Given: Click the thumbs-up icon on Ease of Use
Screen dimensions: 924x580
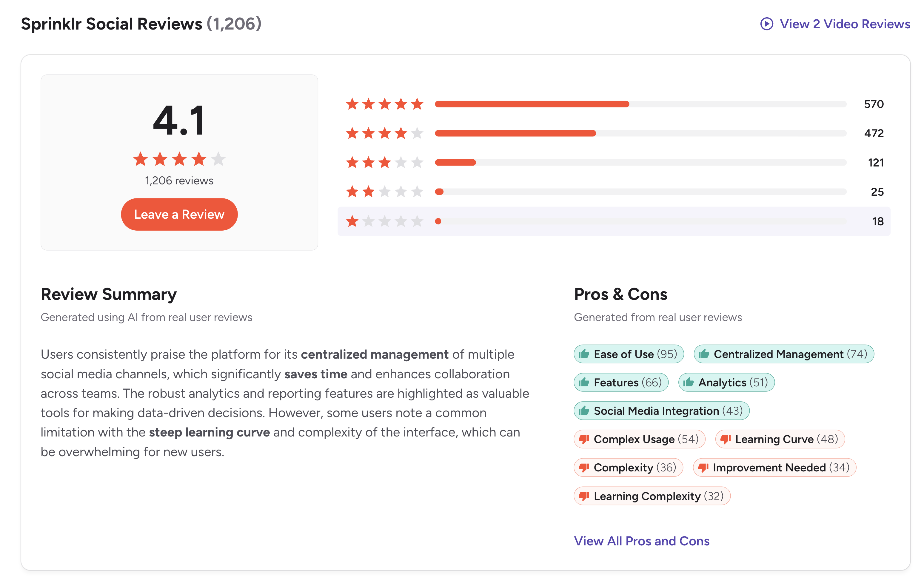Looking at the screenshot, I should (x=584, y=354).
